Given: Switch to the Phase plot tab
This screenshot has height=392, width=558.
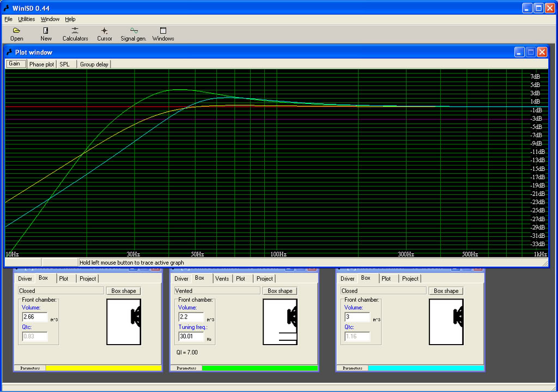Looking at the screenshot, I should click(x=41, y=64).
